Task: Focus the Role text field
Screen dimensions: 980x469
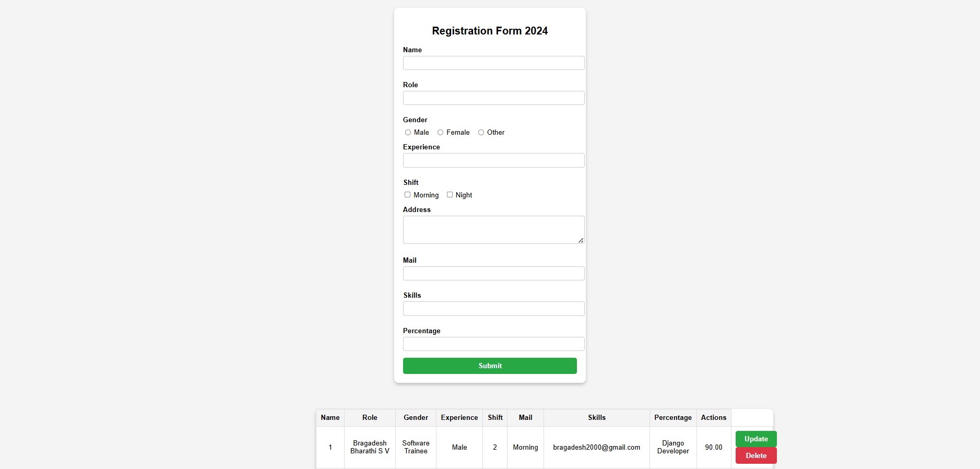Action: (x=493, y=98)
